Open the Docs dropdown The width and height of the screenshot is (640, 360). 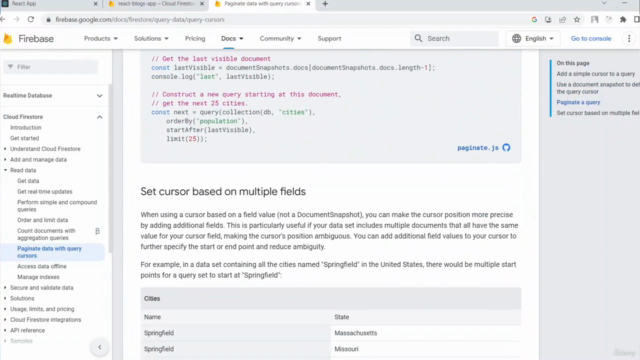coord(232,38)
